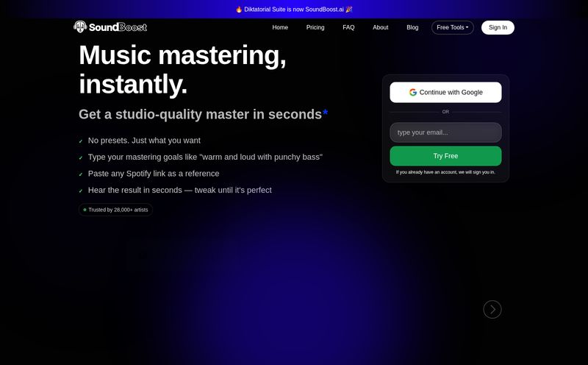Click checkmark beside Type your mastering goals
Viewport: 588px width, 365px height.
81,157
